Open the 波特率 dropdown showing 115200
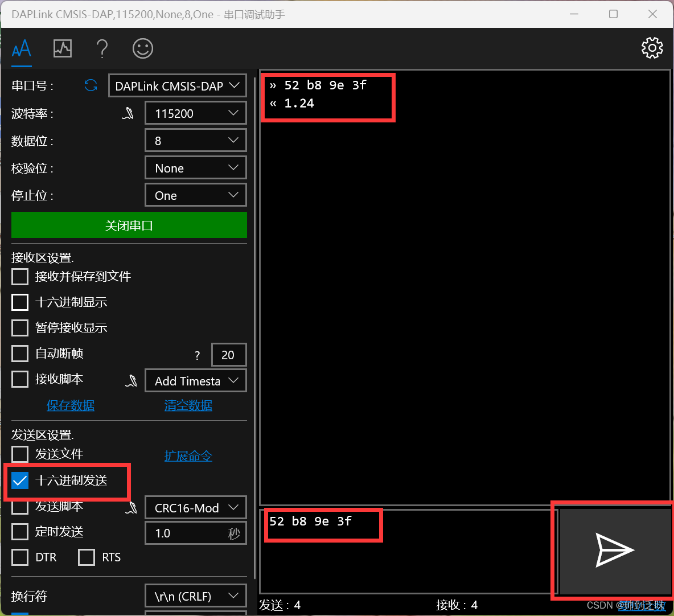674x616 pixels. (195, 113)
